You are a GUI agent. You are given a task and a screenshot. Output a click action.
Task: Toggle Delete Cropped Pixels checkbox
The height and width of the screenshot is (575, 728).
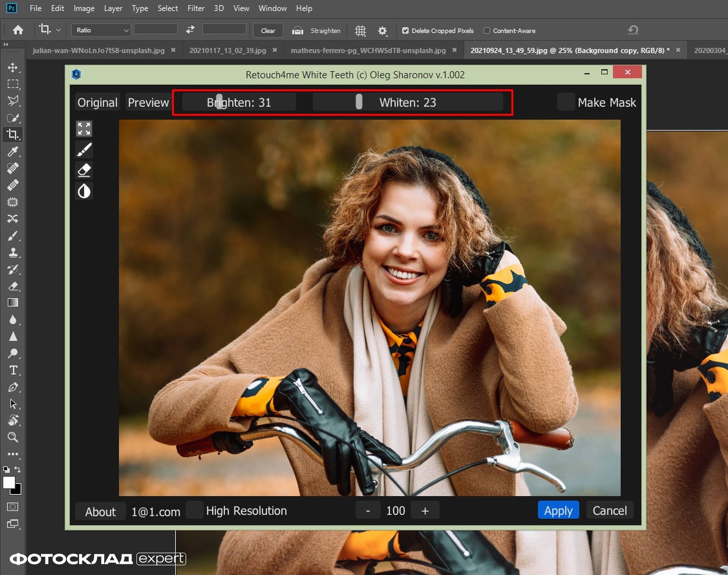pos(405,31)
